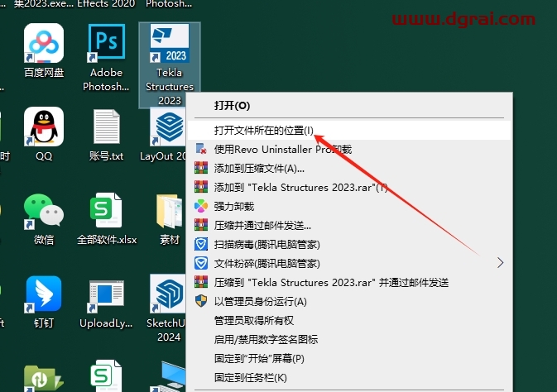
Task: Choose 管理员取得所有权 entry
Action: [x=348, y=320]
